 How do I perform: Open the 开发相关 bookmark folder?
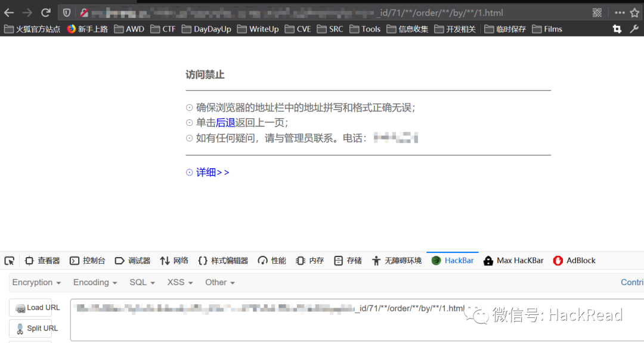(454, 29)
